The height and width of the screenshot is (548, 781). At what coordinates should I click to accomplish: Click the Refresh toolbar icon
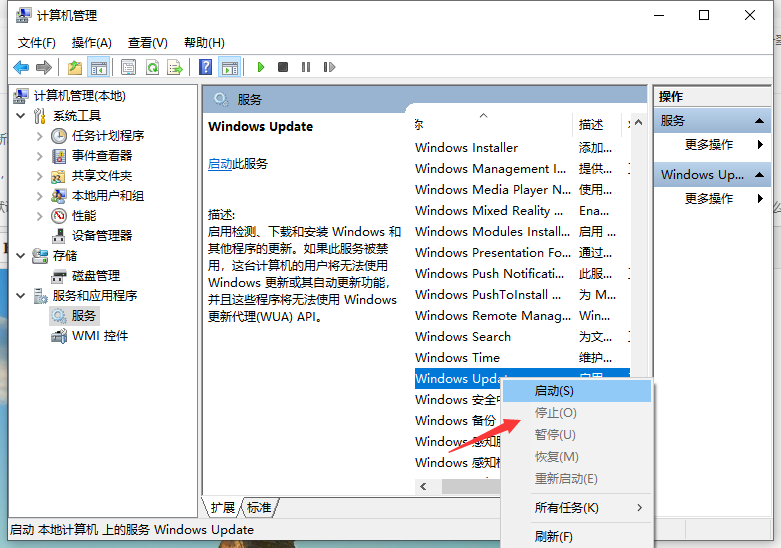click(x=151, y=67)
